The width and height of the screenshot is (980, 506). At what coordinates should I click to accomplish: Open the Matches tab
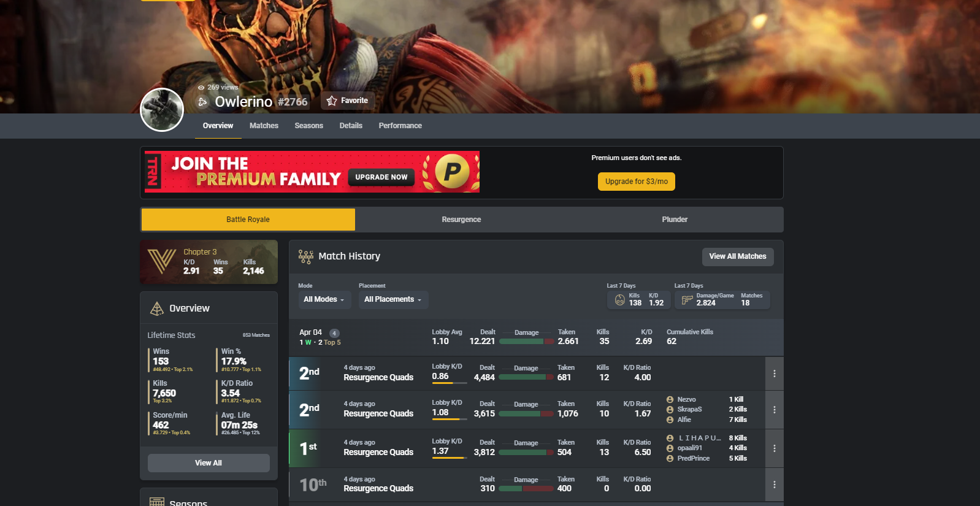[264, 126]
